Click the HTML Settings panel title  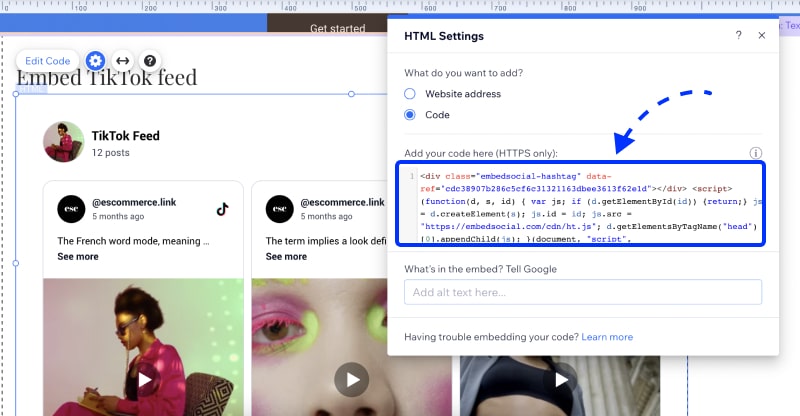(444, 36)
